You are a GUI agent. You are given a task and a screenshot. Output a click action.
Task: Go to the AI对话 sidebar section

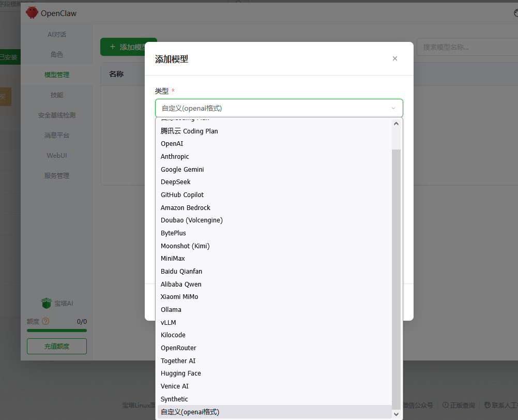coord(57,35)
